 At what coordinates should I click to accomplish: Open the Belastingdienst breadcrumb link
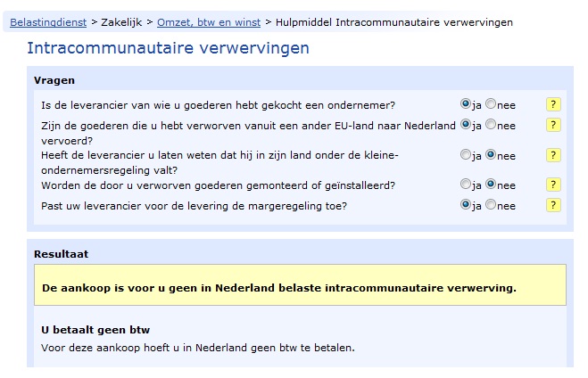pyautogui.click(x=48, y=22)
